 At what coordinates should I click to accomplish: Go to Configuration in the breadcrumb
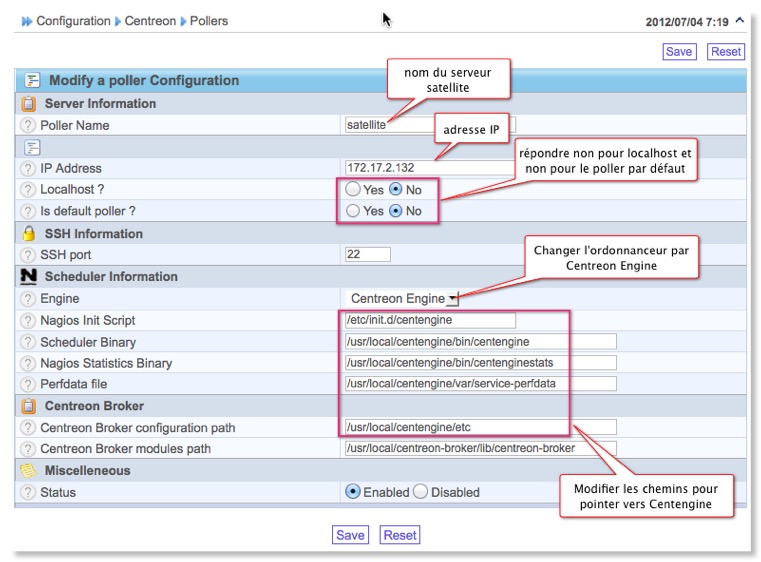73,20
